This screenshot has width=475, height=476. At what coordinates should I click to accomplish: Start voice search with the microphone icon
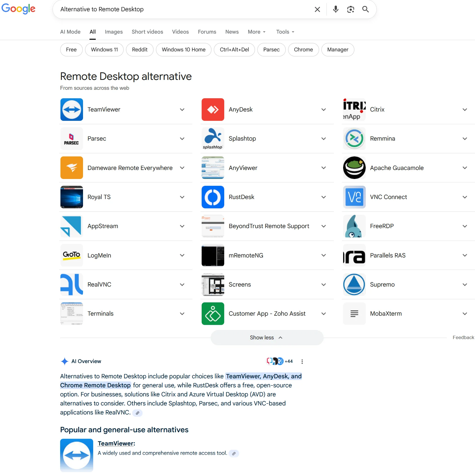tap(335, 9)
